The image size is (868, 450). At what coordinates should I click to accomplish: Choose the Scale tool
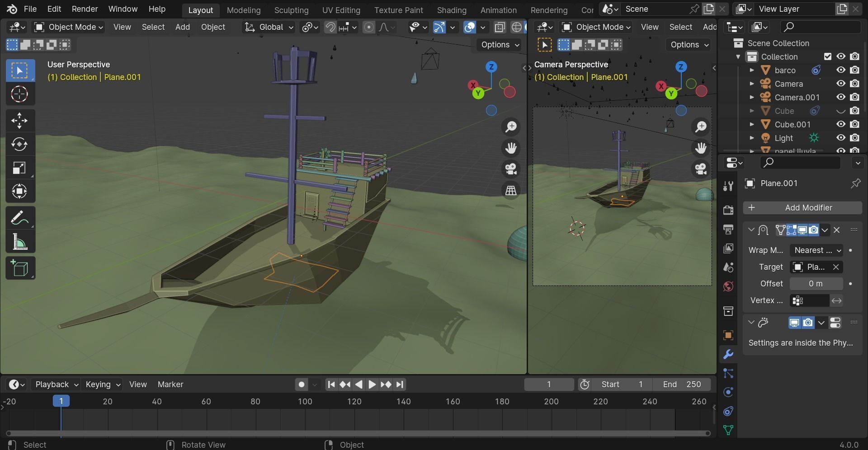click(19, 168)
